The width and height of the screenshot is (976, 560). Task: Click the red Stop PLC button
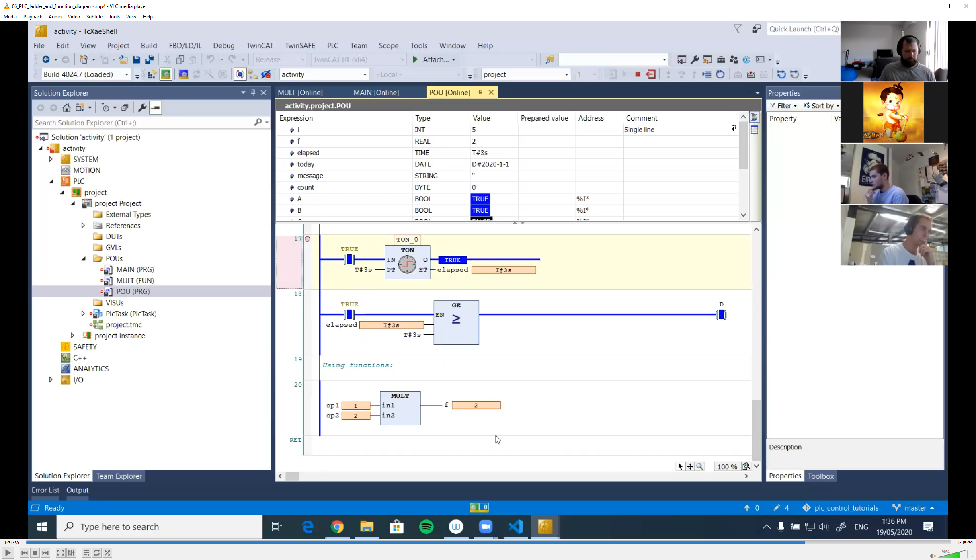click(x=638, y=74)
